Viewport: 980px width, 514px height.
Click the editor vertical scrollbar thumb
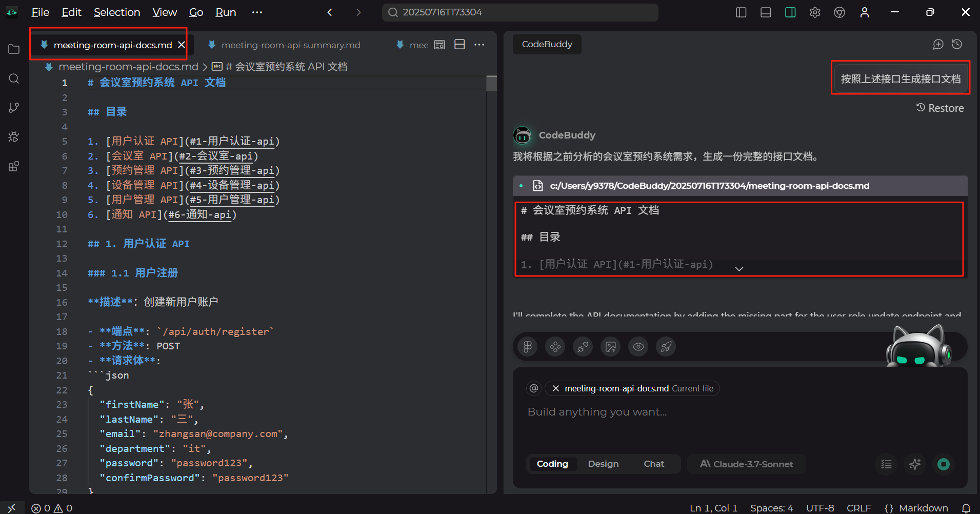pos(491,83)
